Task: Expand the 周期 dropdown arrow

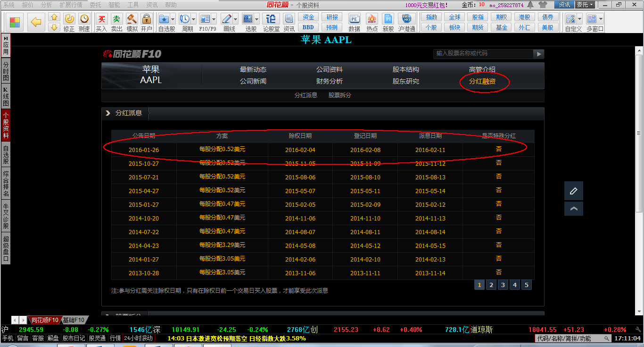Action: pyautogui.click(x=193, y=19)
